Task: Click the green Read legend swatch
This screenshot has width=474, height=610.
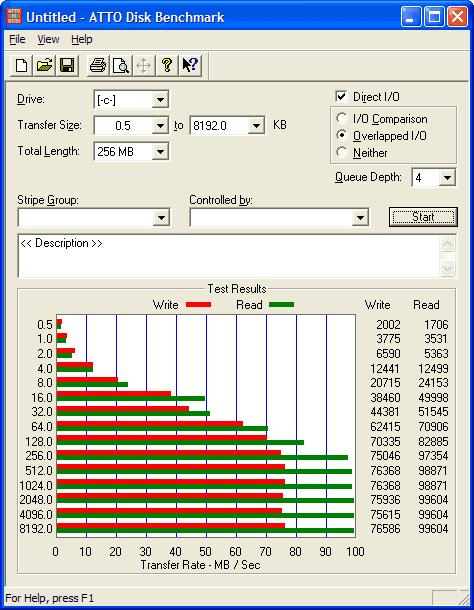Action: click(x=281, y=305)
